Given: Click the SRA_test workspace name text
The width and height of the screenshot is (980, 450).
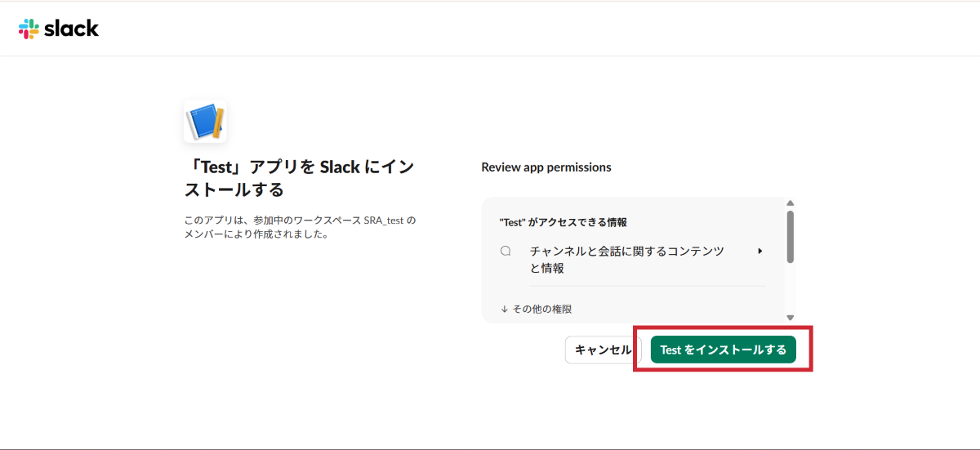Looking at the screenshot, I should pos(384,221).
